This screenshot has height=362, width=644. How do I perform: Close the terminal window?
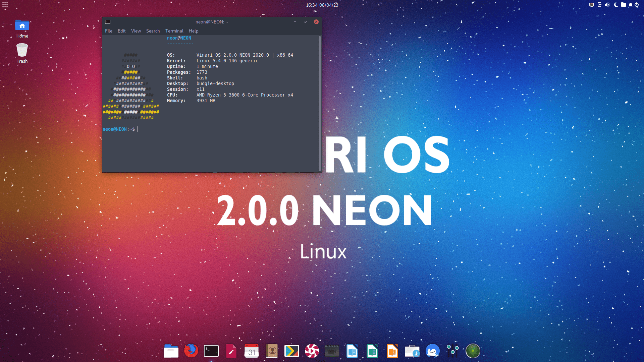[316, 22]
